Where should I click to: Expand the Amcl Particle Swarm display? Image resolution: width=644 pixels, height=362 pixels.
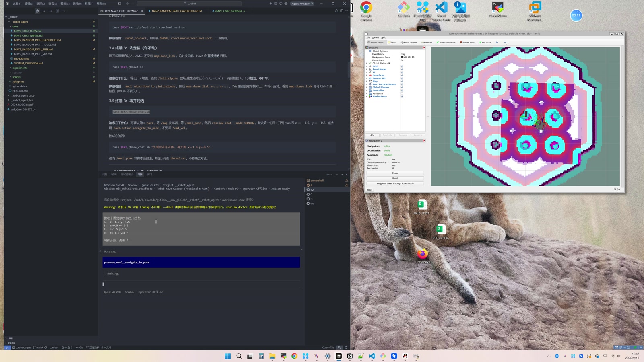click(x=367, y=84)
